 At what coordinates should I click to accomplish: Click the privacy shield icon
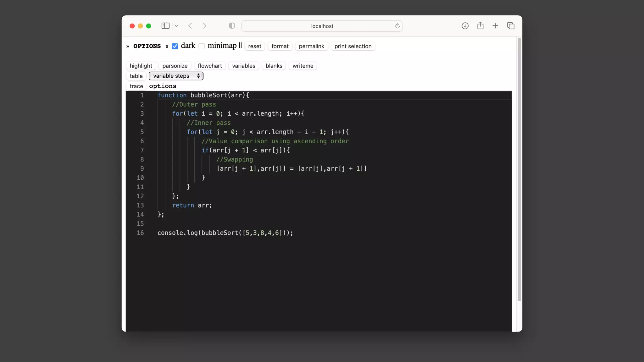tap(232, 26)
